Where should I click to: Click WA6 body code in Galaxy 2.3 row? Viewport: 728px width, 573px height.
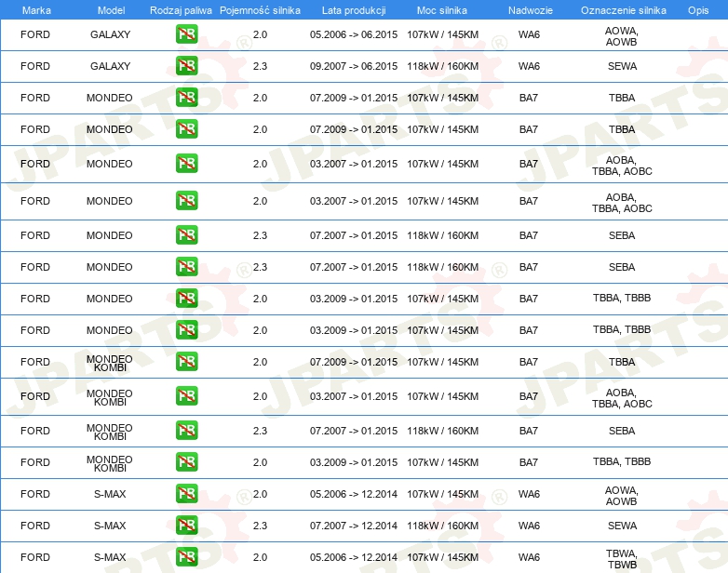click(529, 66)
